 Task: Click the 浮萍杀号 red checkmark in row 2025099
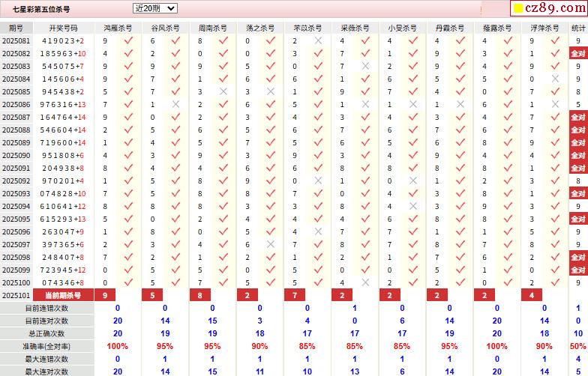pyautogui.click(x=555, y=270)
